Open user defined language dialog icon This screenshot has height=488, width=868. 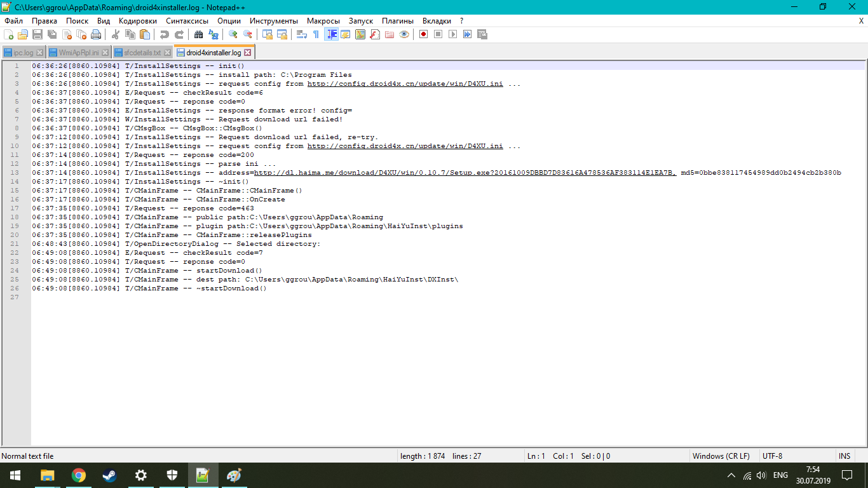345,34
